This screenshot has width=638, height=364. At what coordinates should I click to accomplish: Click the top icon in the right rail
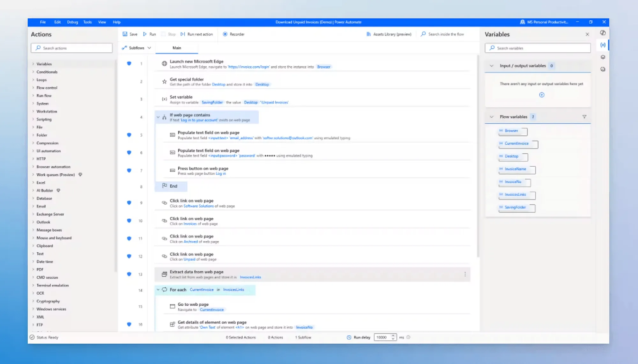603,33
